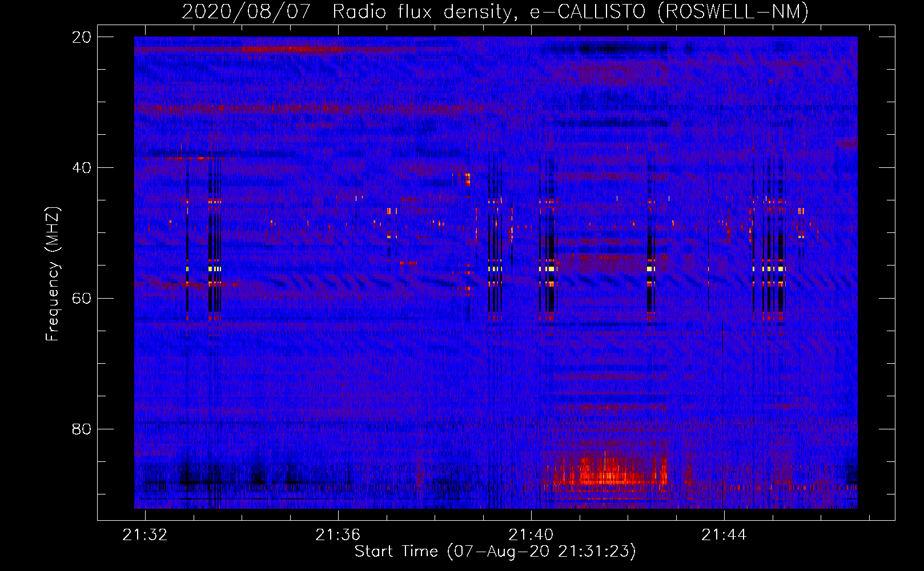The image size is (924, 571).
Task: Click the 60 MHz frequency tick label
Action: click(82, 299)
